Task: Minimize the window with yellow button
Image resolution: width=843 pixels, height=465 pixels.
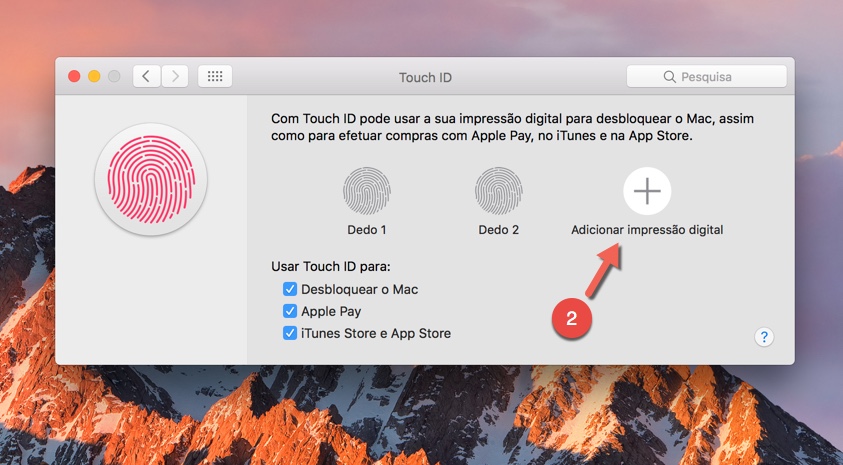Action: (94, 76)
